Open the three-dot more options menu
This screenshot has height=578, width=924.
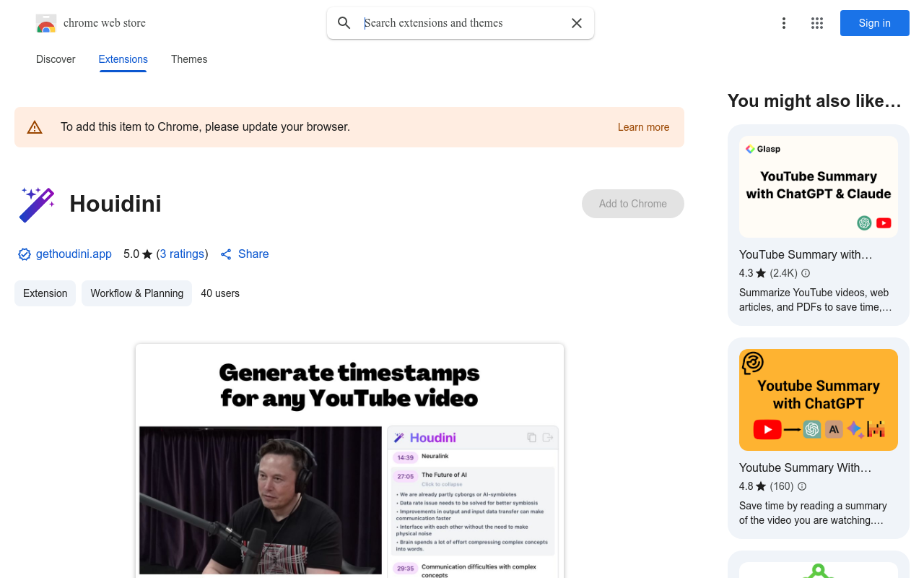coord(784,23)
